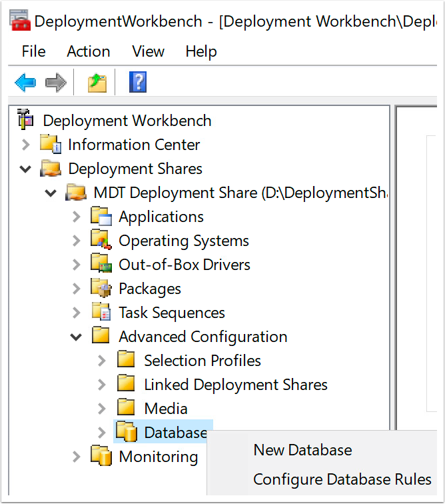Select the Task Sequences tree label
This screenshot has width=445, height=504.
pos(172,313)
